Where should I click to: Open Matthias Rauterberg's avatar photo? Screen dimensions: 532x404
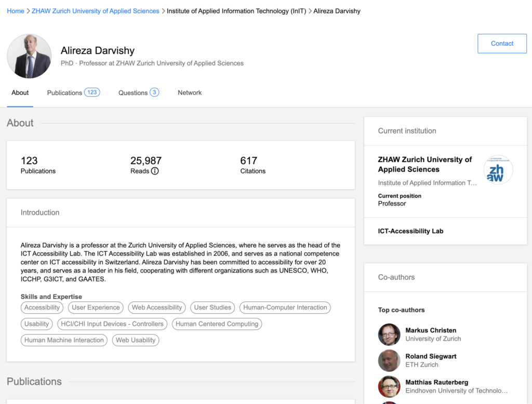click(389, 386)
